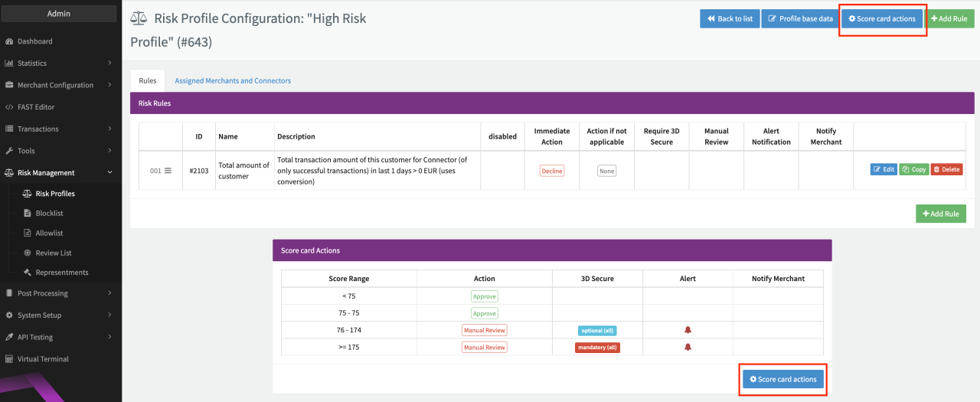Select the Rules tab
The image size is (980, 402).
pos(148,80)
